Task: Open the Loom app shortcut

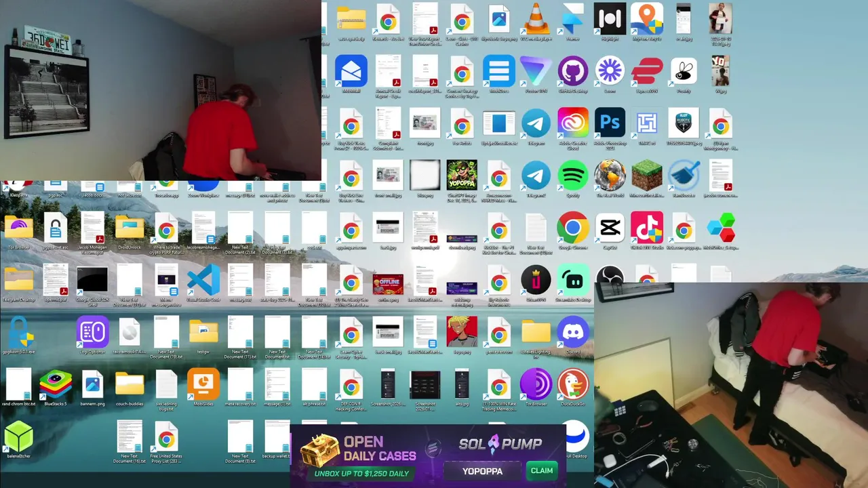Action: pos(610,71)
